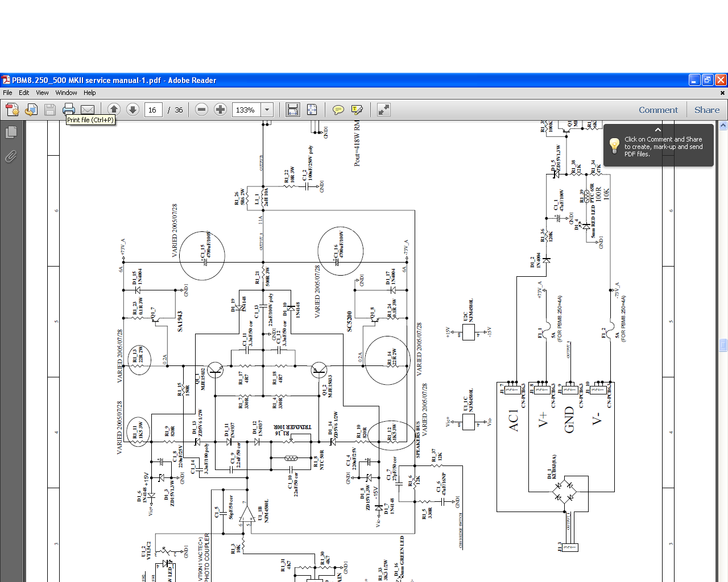Click the 'SPEAKERS BUS' label
This screenshot has height=582, width=728.
click(x=418, y=439)
